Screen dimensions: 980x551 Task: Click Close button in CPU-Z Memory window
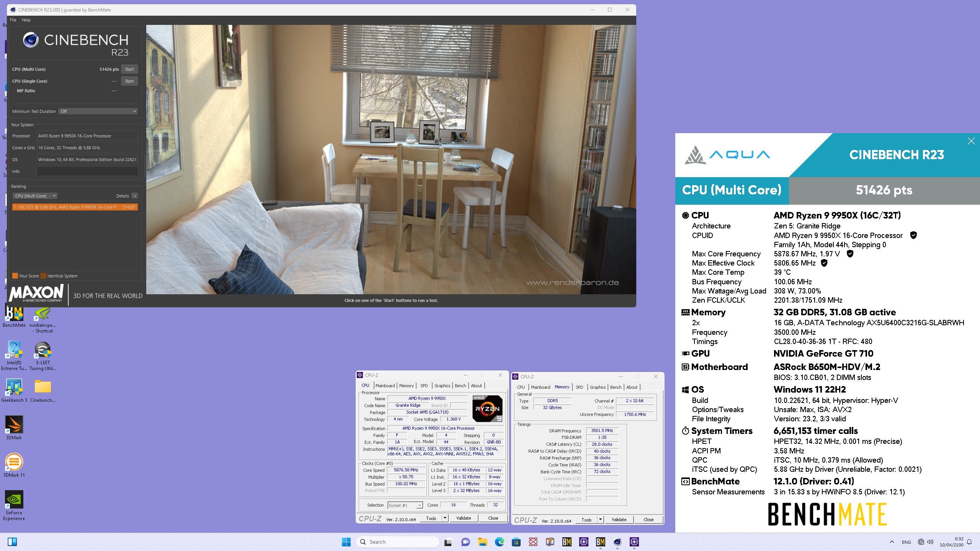coord(648,520)
